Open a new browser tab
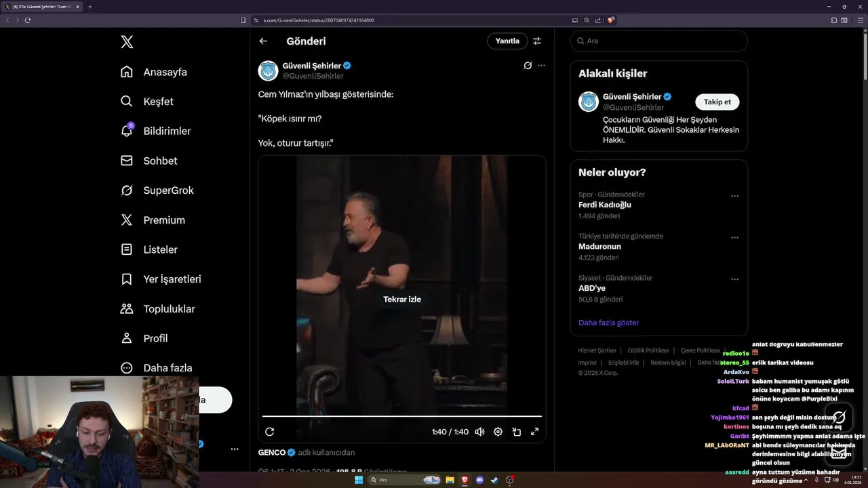The width and height of the screenshot is (868, 488). click(x=90, y=7)
